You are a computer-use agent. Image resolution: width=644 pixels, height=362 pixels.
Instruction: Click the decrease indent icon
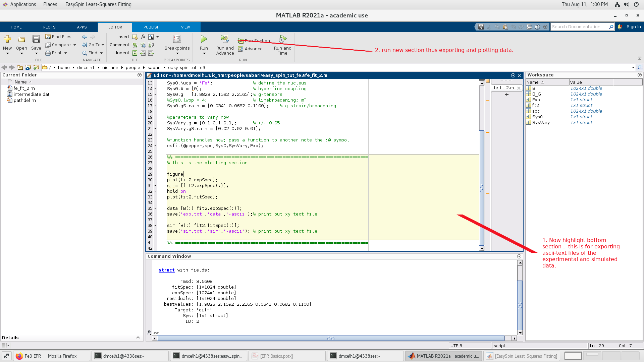tap(151, 53)
